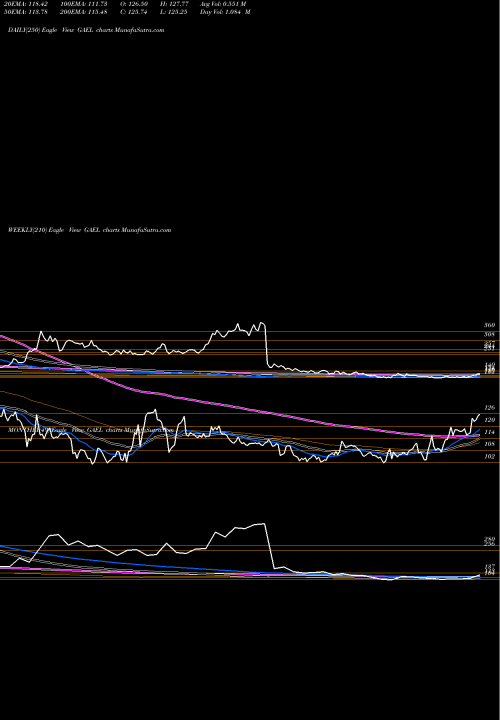Screen dimensions: 500x720
Task: Select the low price L: 125.25
Action: (174, 12)
